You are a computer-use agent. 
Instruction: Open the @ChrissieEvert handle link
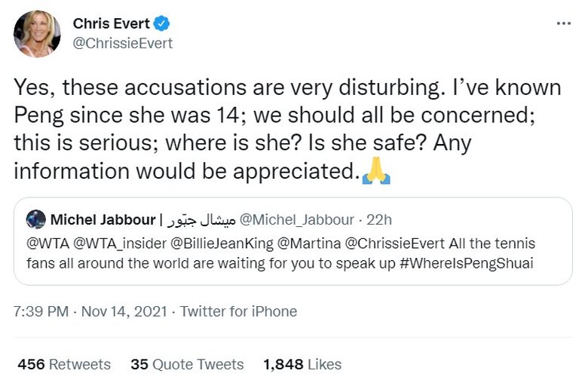point(123,43)
